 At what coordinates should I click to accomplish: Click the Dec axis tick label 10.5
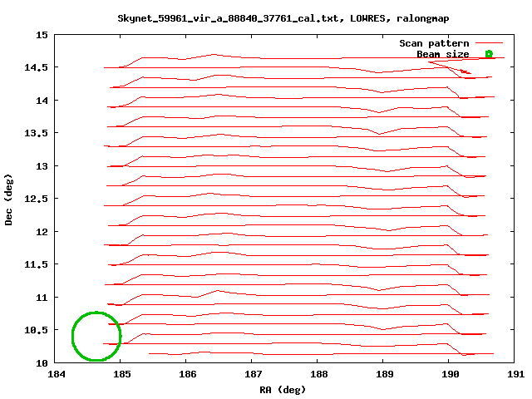(36, 330)
